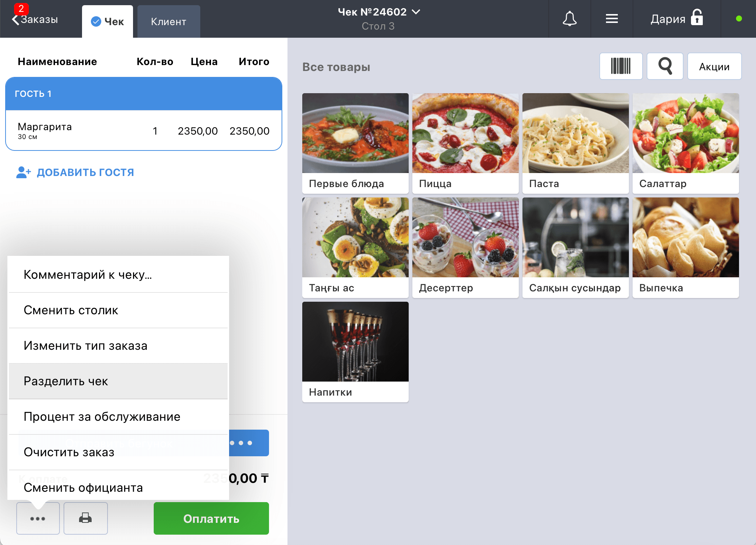Viewport: 756px width, 545px height.
Task: Click the green Оплатить button
Action: (x=211, y=518)
